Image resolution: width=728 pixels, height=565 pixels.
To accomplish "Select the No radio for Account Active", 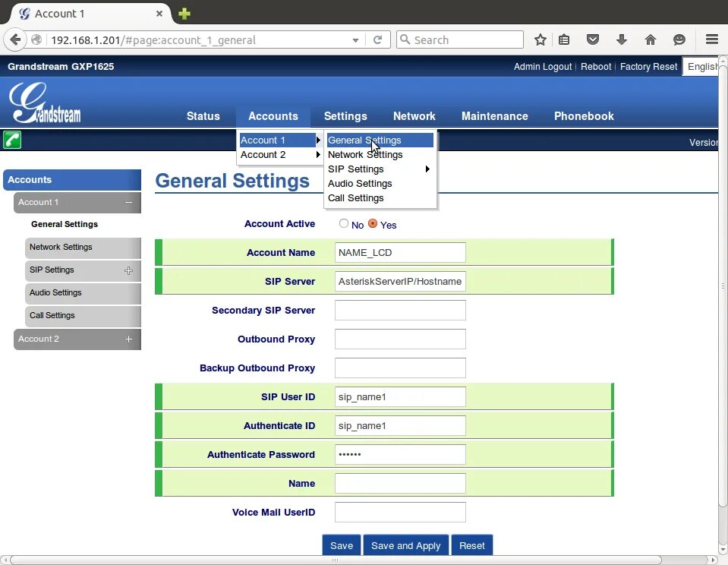I will pos(344,223).
